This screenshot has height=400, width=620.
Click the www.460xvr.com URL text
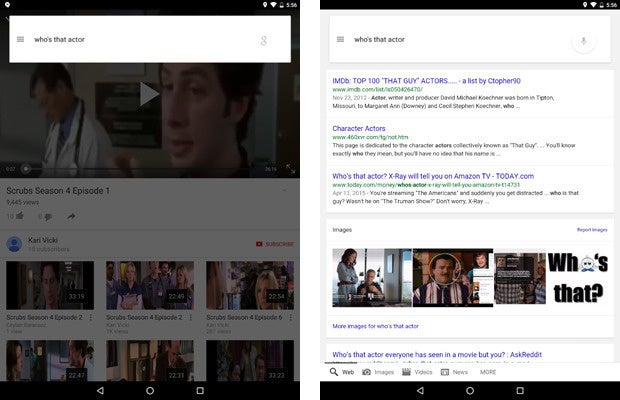tap(370, 137)
